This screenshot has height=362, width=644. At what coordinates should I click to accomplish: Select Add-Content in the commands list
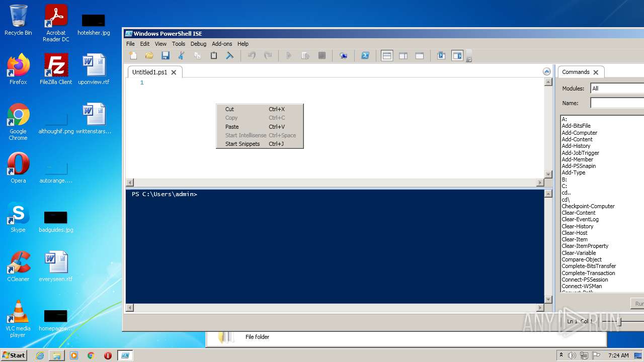[x=577, y=139]
